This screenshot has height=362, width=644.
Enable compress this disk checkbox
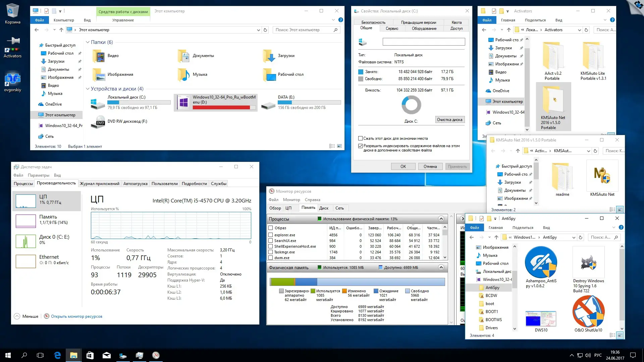(x=361, y=138)
